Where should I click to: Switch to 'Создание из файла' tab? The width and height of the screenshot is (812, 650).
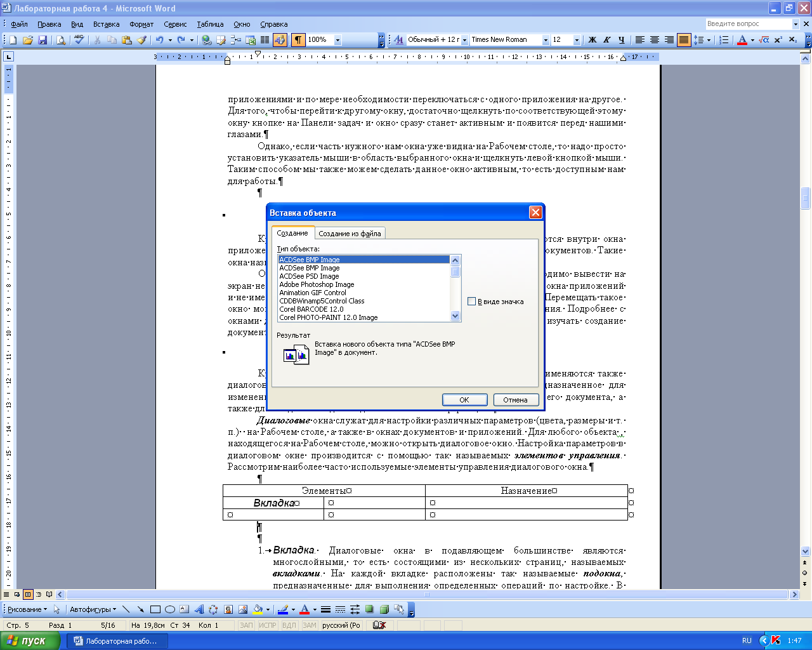click(350, 234)
